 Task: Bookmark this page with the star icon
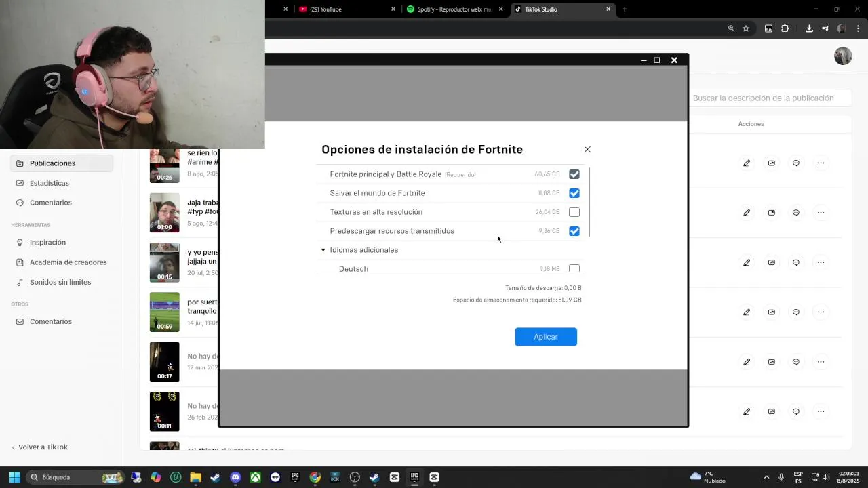[746, 28]
